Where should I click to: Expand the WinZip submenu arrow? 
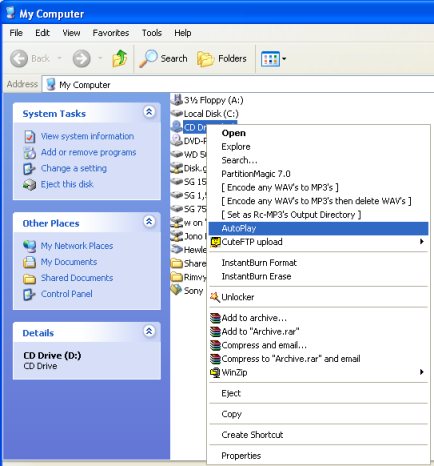tap(422, 372)
